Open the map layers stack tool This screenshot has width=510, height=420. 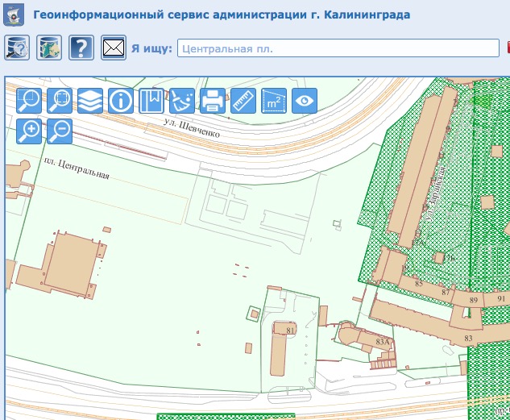90,101
